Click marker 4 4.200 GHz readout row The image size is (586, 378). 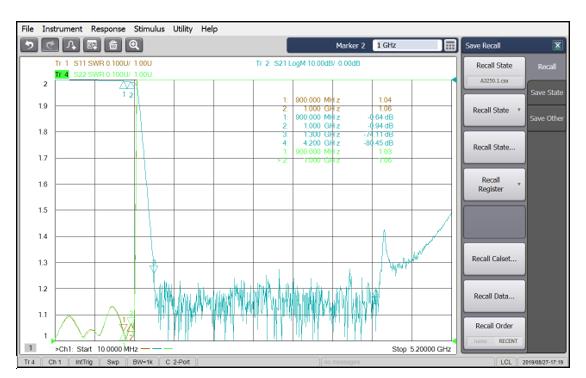337,143
